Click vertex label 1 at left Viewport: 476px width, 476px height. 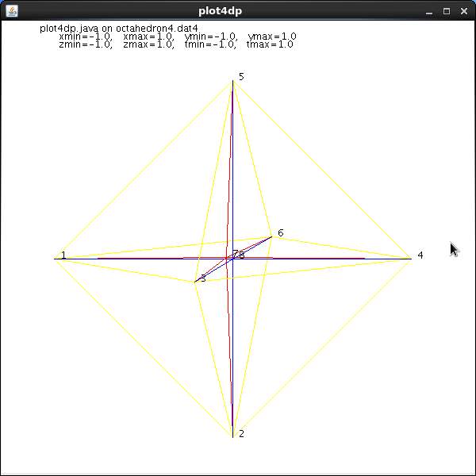[x=63, y=255]
